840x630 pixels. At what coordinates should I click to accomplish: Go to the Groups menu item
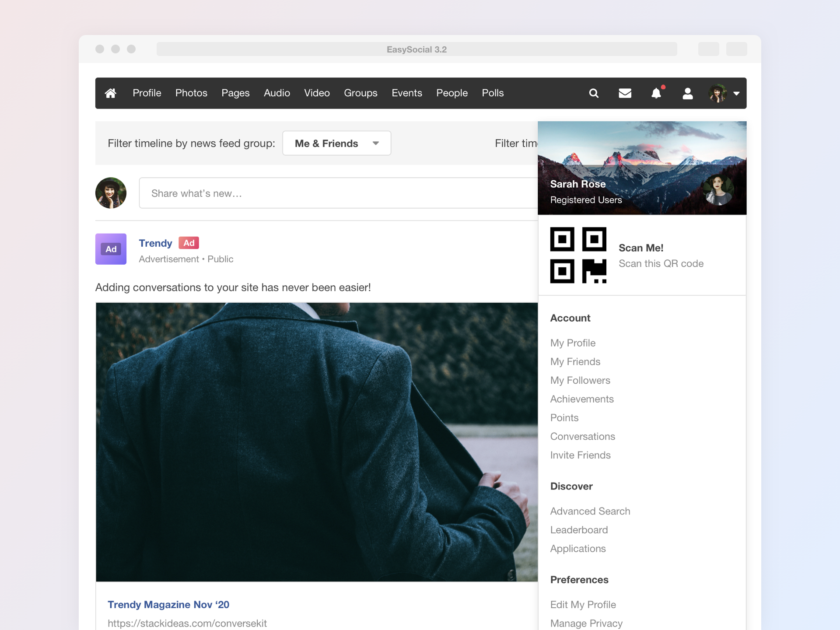[x=360, y=93]
